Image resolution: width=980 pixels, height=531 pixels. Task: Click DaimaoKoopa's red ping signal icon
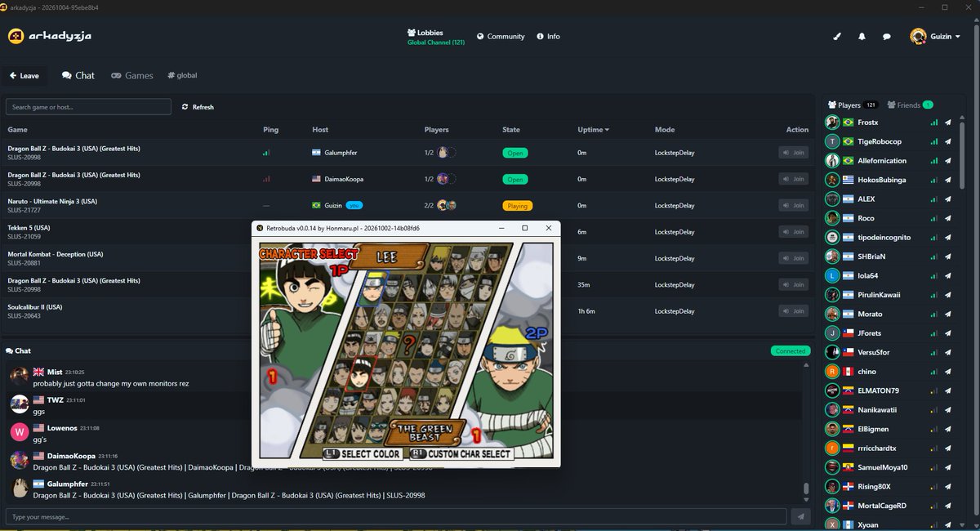pos(266,179)
